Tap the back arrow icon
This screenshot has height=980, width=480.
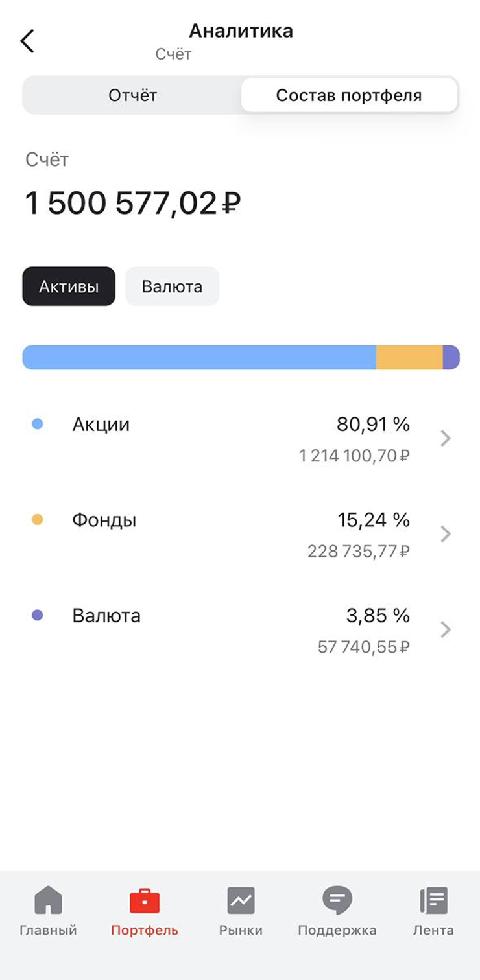[x=27, y=41]
